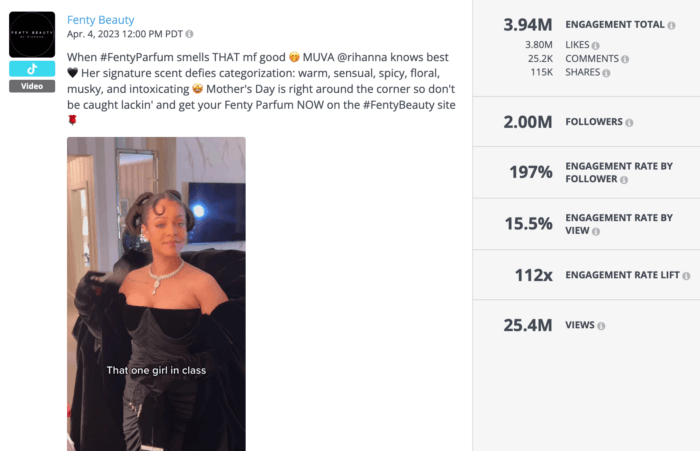Click the Video post type badge

coord(32,86)
